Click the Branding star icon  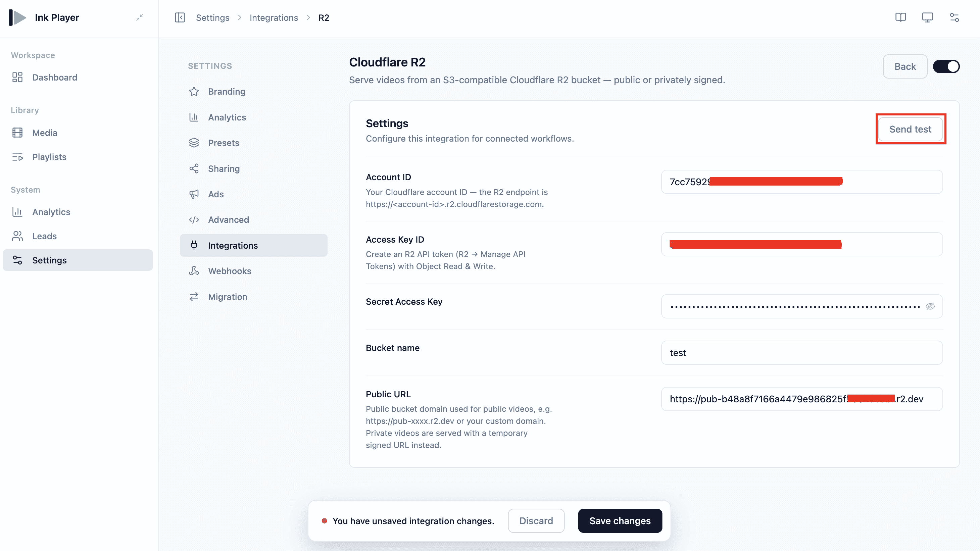click(x=194, y=91)
